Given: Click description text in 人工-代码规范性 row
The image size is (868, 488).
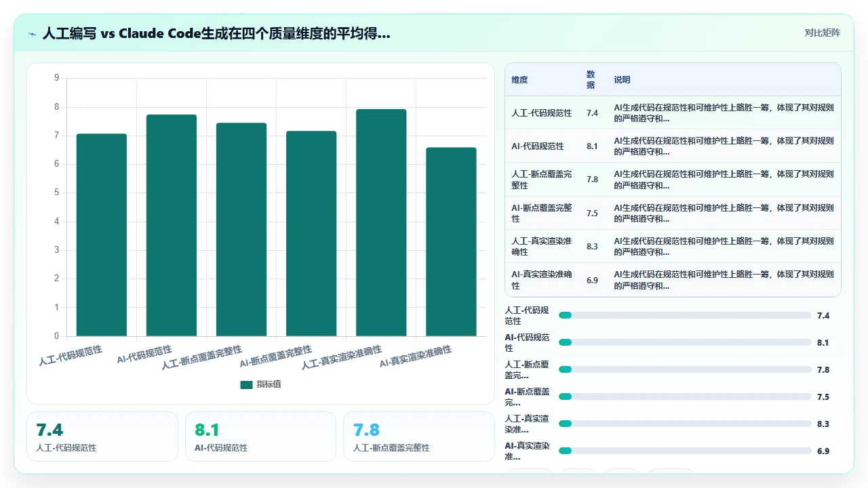Looking at the screenshot, I should 724,113.
